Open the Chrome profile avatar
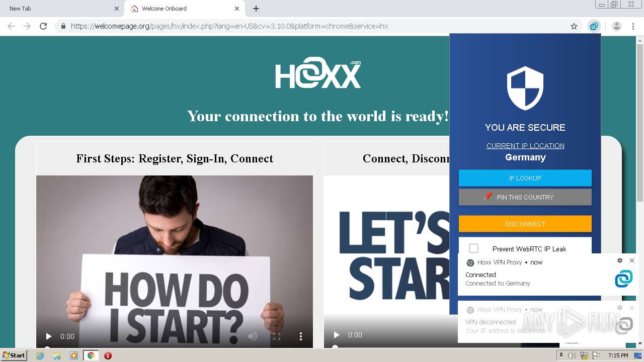The image size is (644, 362). click(x=617, y=26)
